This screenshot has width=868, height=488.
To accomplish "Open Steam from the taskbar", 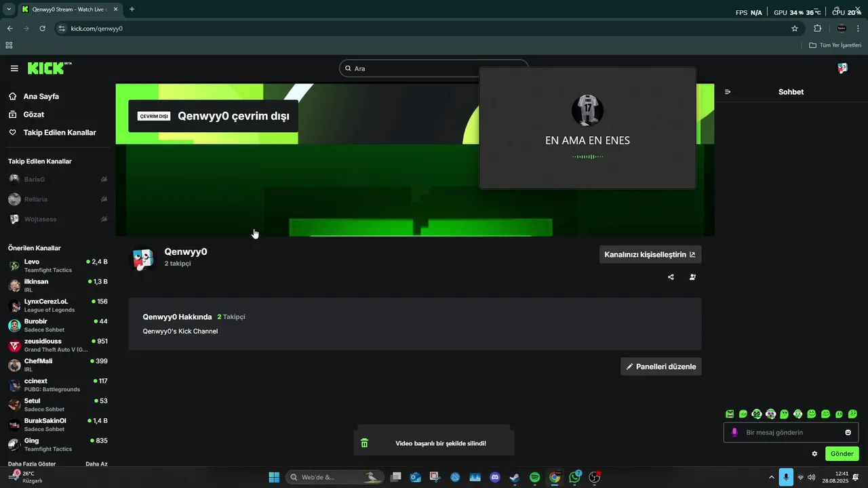I will point(515,477).
